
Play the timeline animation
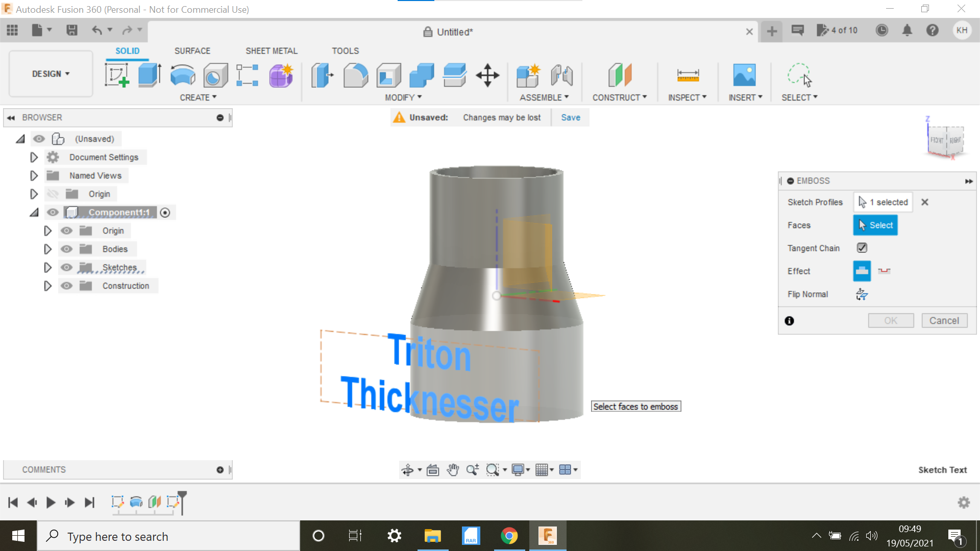51,503
